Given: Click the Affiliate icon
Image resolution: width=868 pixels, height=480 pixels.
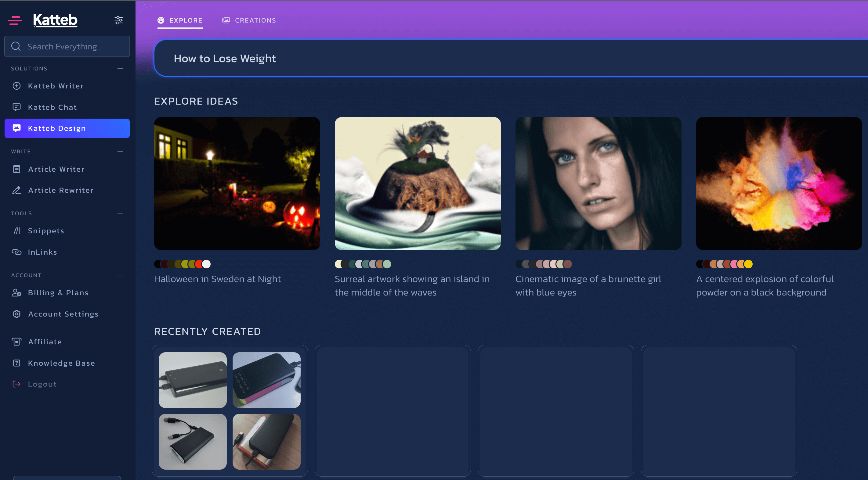Looking at the screenshot, I should (16, 342).
